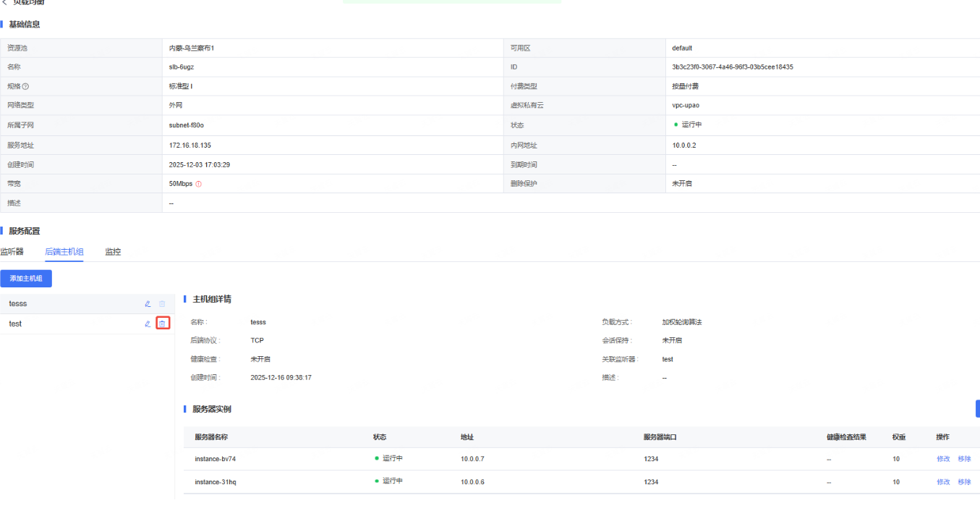
Task: Click 修改 for instance-bv74
Action: (x=943, y=459)
